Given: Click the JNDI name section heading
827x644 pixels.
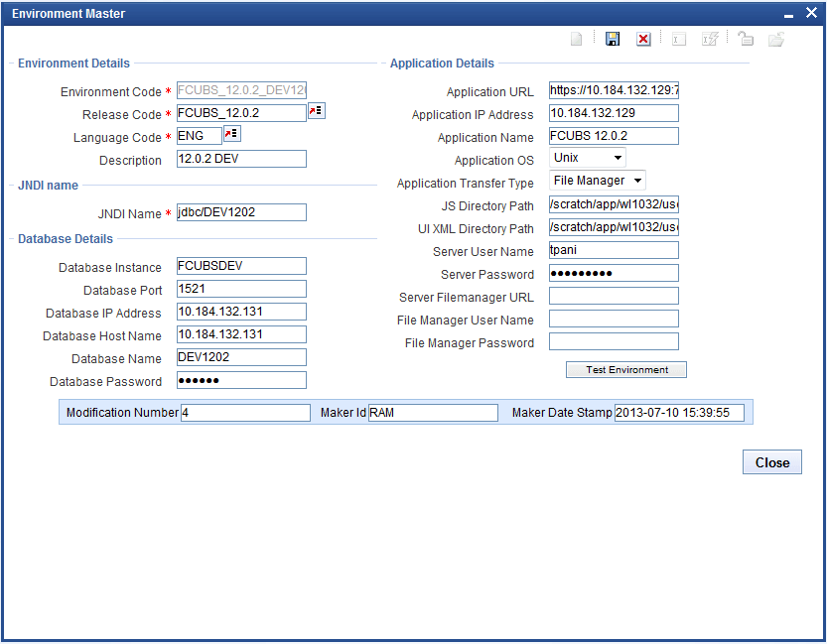Looking at the screenshot, I should pyautogui.click(x=48, y=185).
